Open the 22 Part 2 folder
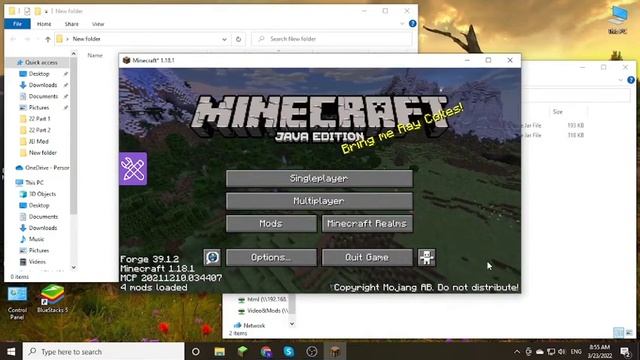The image size is (640, 360). pos(39,130)
